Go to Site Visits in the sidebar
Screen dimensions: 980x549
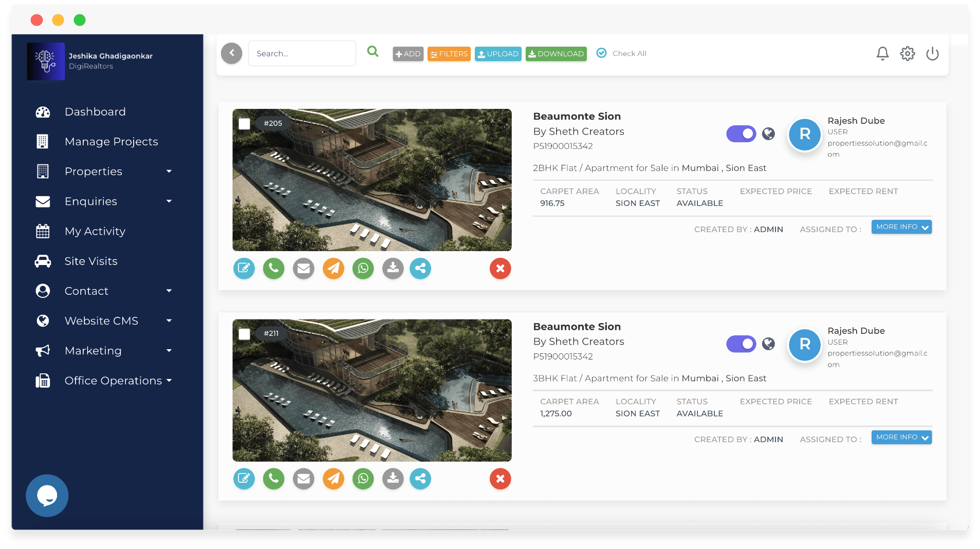point(91,261)
